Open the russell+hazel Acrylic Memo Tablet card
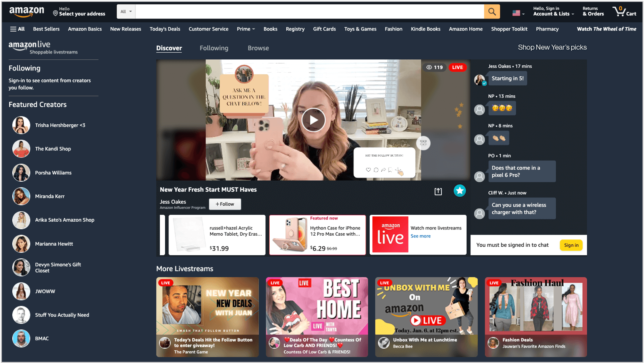Viewport: 644px width, 363px height. [x=217, y=235]
